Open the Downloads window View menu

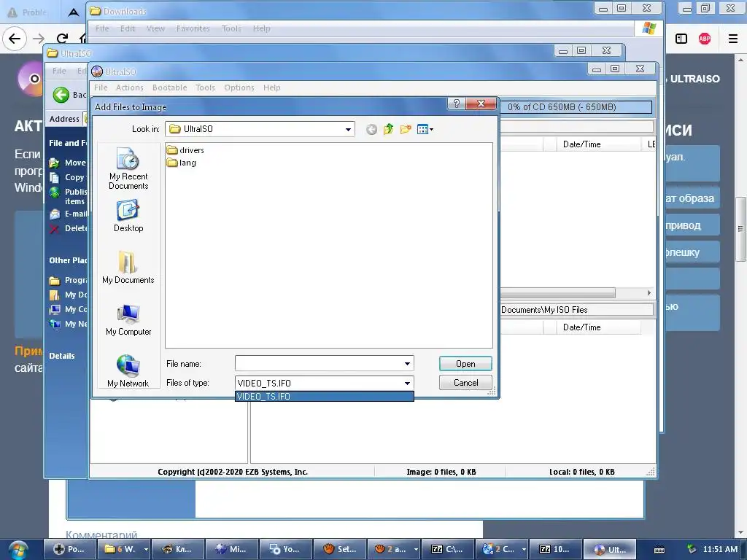(x=155, y=28)
